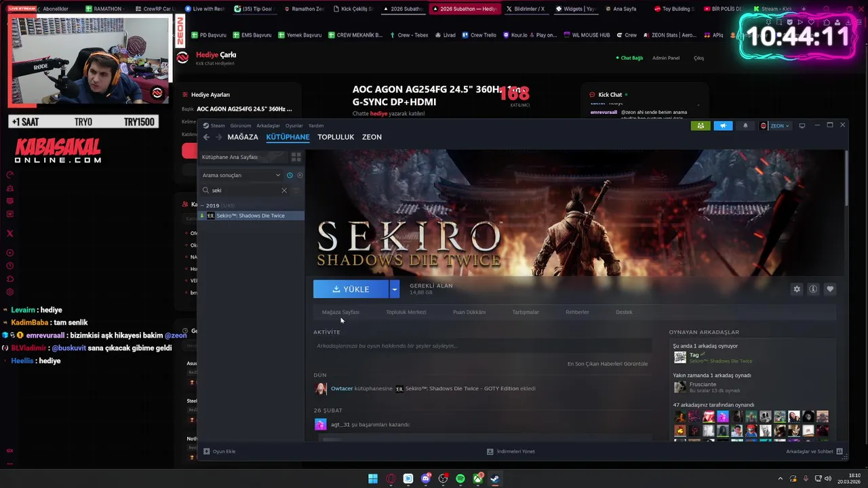Screen dimensions: 868x488
Task: Open Owtacer's profile link in activity
Action: [x=342, y=388]
